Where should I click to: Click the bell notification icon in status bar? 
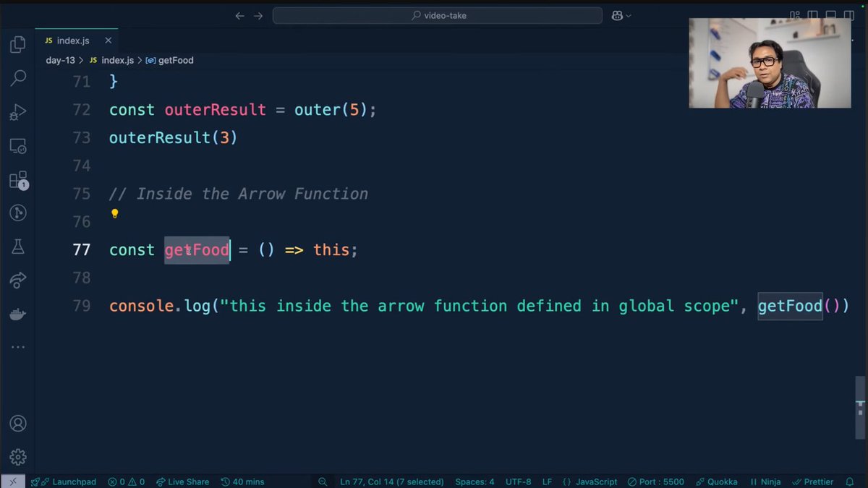point(849,481)
